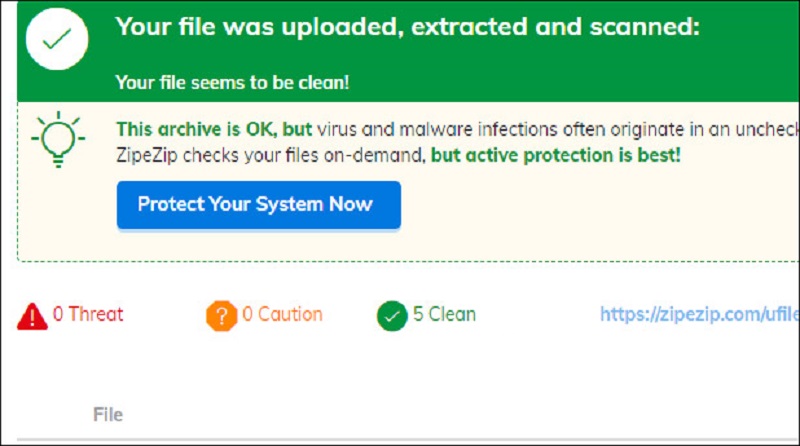This screenshot has width=800, height=446.
Task: Click the 'Your file seems to be clean!' message
Action: pyautogui.click(x=232, y=82)
